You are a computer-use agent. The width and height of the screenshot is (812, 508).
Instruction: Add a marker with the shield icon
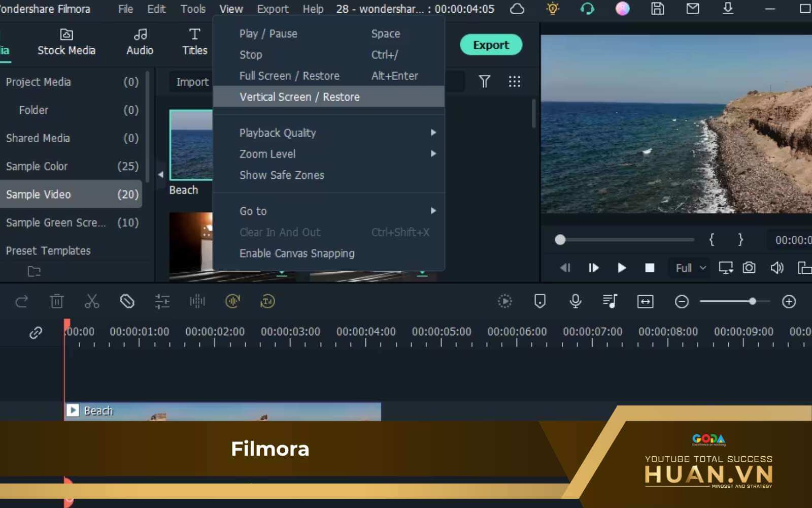(540, 301)
